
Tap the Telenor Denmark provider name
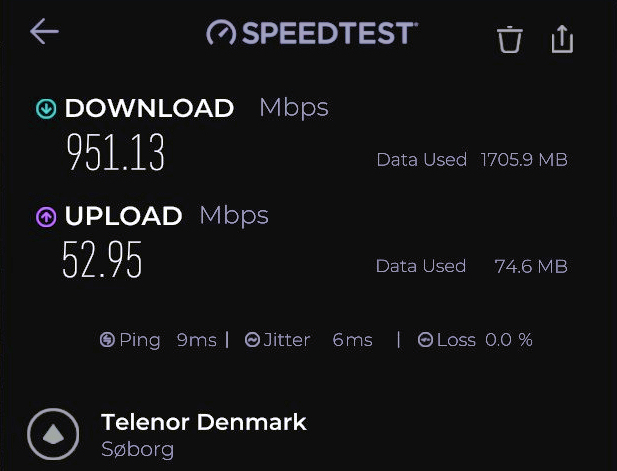[204, 422]
